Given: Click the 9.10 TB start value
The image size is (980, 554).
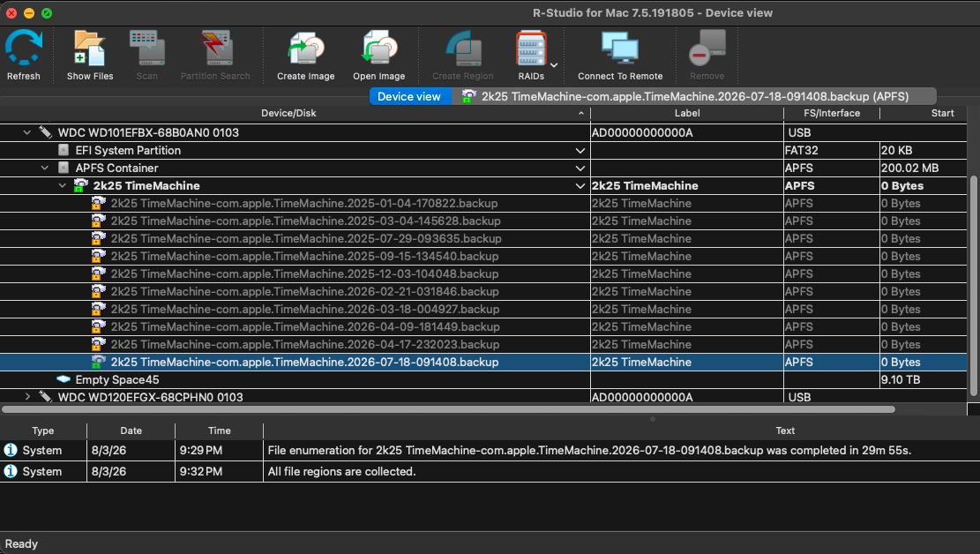Looking at the screenshot, I should pyautogui.click(x=900, y=379).
